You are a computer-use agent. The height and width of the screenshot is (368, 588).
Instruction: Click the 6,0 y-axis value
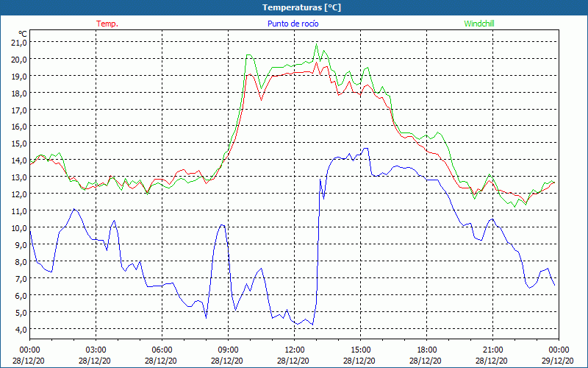21,295
